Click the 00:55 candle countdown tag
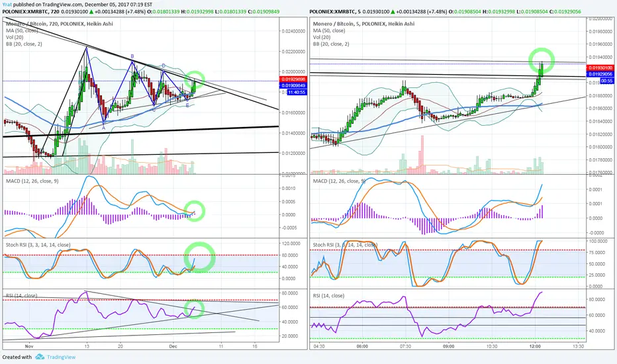Screen dimensions: 617x364 (x=607, y=81)
